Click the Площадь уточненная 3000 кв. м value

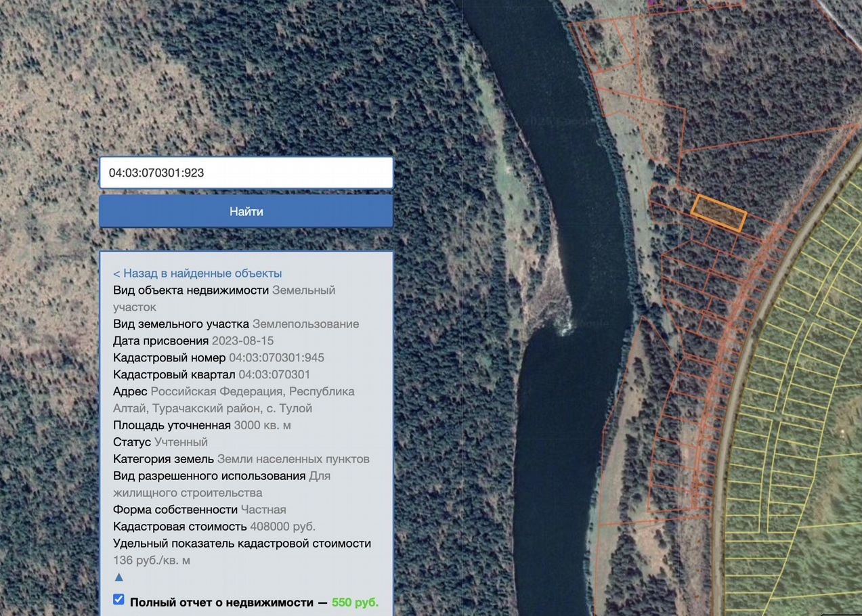pyautogui.click(x=262, y=425)
